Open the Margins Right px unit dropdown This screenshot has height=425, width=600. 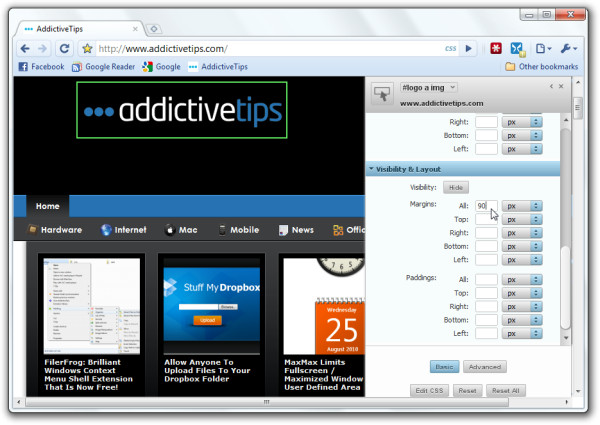tap(522, 233)
